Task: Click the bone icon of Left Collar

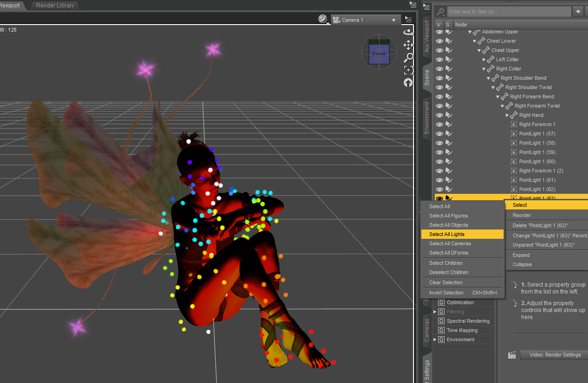Action: pyautogui.click(x=490, y=59)
